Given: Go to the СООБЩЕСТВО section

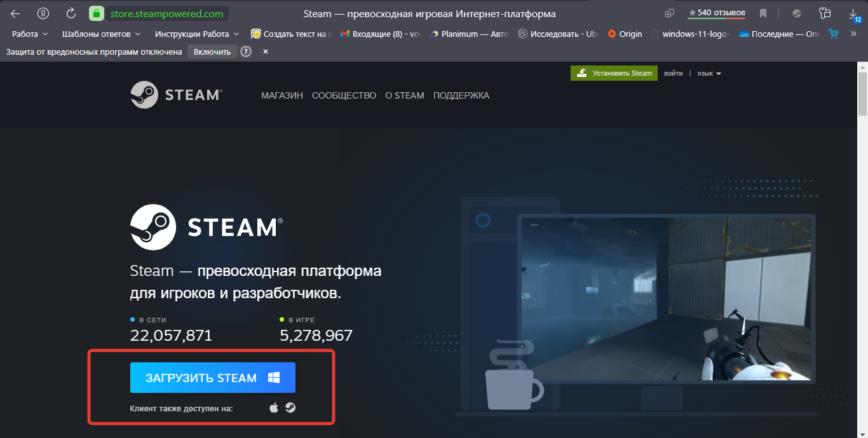Looking at the screenshot, I should coord(344,95).
